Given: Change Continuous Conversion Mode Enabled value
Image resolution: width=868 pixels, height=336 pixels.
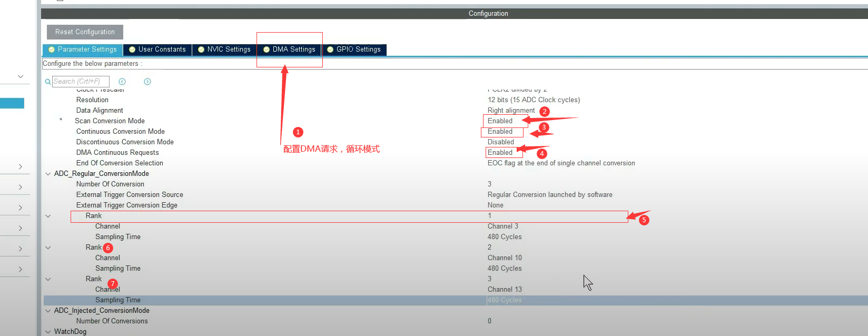Looking at the screenshot, I should point(500,132).
